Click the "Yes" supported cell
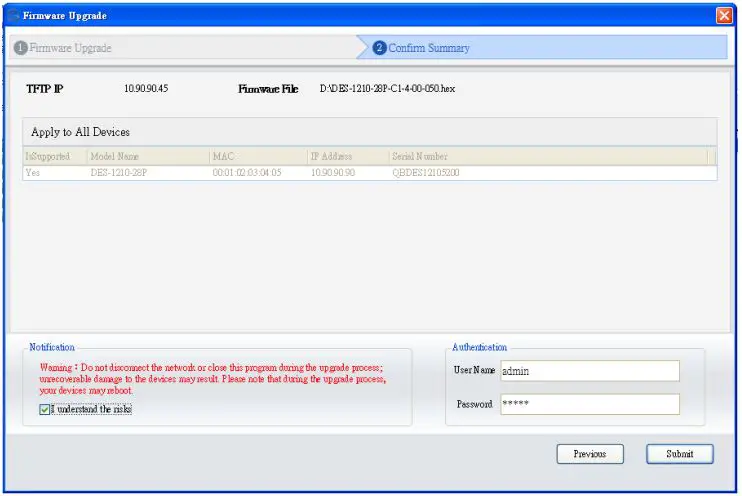This screenshot has width=742, height=496. pos(33,173)
